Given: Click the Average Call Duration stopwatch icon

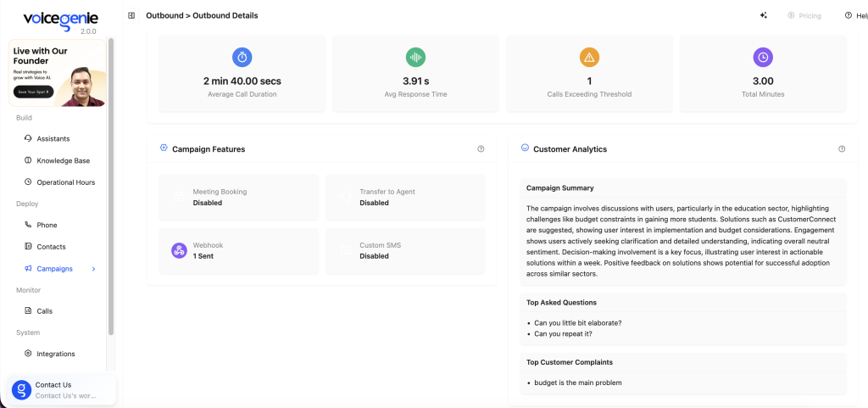Looking at the screenshot, I should pyautogui.click(x=242, y=58).
